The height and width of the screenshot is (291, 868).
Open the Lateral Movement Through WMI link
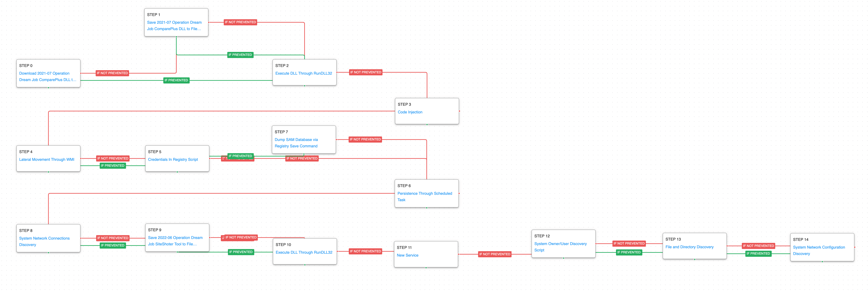[46, 160]
